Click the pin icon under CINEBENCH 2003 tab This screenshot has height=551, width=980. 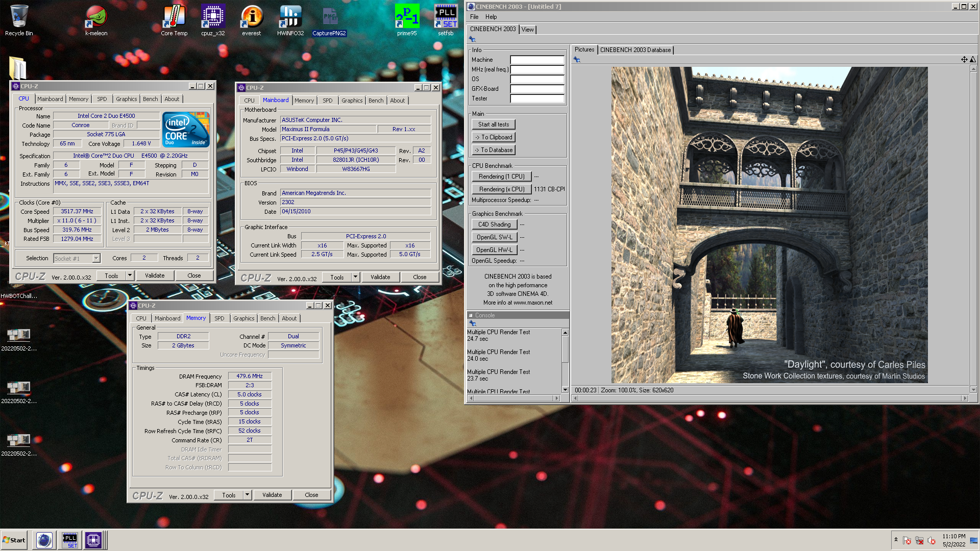point(472,39)
